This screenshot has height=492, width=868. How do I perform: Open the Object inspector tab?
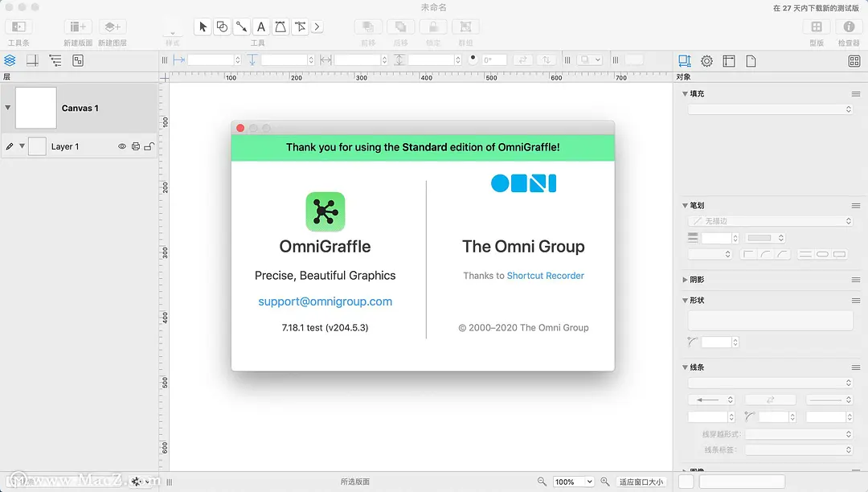pos(685,61)
